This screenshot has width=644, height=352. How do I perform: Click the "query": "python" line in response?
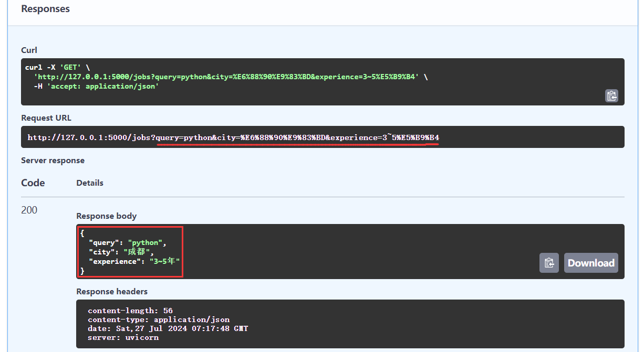pos(127,242)
